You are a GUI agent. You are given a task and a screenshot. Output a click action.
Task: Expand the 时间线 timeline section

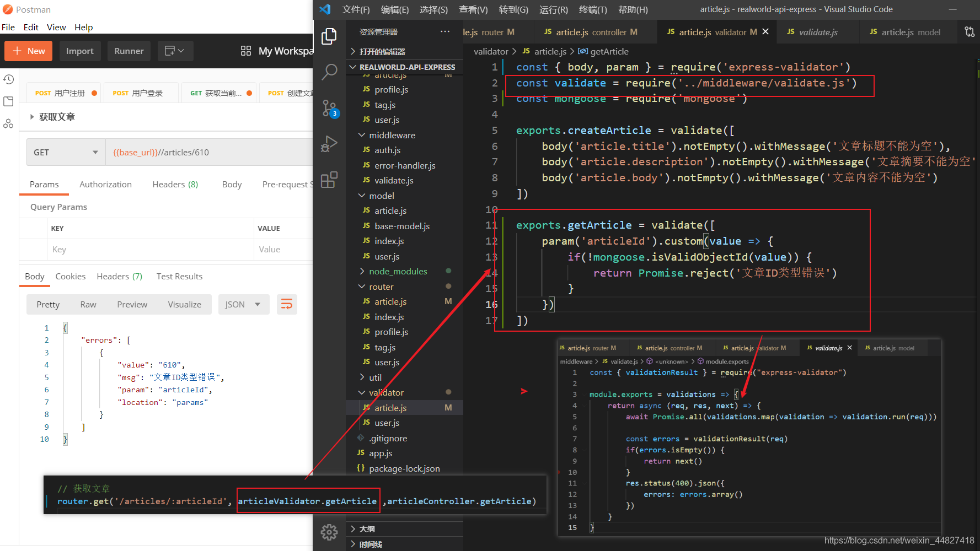(x=405, y=544)
